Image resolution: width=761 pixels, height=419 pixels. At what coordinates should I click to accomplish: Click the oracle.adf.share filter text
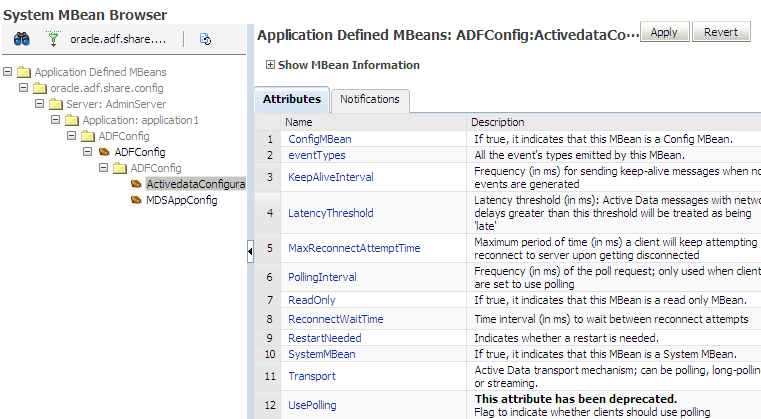coord(118,39)
